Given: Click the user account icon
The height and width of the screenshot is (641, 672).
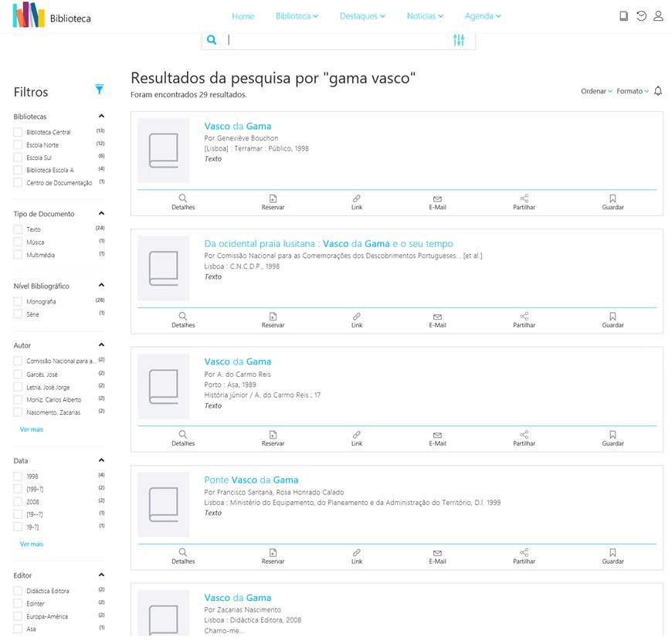Looking at the screenshot, I should tap(658, 16).
